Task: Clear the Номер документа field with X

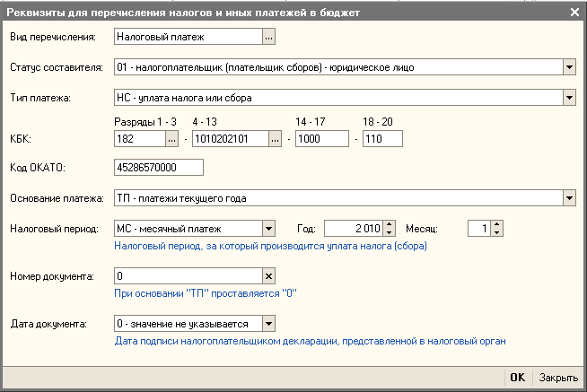Action: (268, 276)
